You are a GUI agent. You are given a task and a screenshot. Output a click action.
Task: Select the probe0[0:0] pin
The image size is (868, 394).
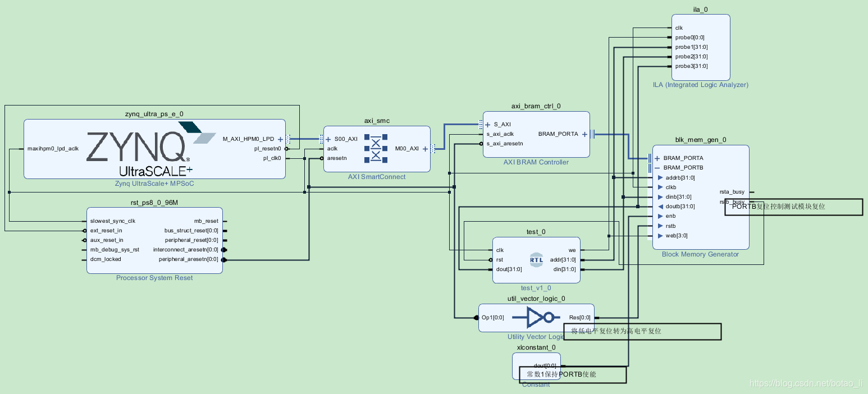pos(689,38)
